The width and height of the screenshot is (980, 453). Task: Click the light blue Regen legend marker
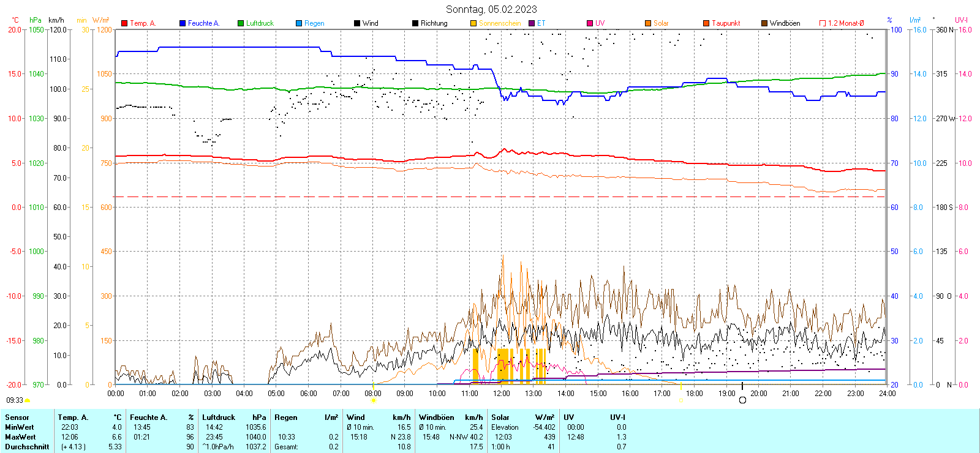click(299, 23)
